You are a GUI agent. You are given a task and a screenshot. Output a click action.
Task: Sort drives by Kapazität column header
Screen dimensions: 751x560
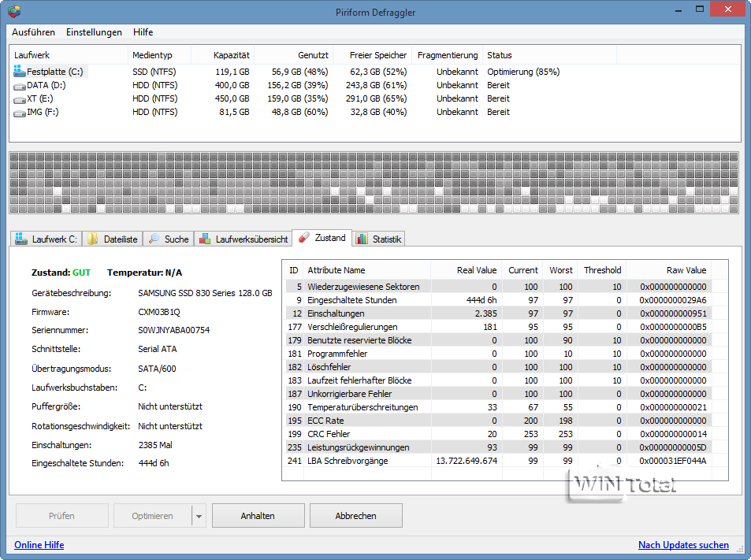tap(231, 55)
